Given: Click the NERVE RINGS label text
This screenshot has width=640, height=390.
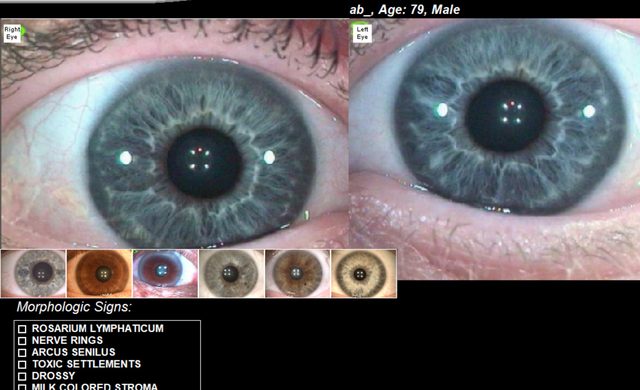Looking at the screenshot, I should (x=67, y=340).
